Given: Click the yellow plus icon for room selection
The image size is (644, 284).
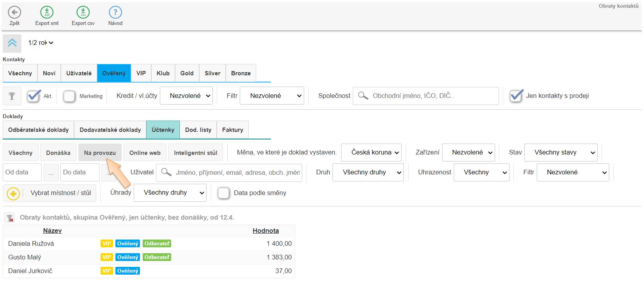Looking at the screenshot, I should coord(13,193).
